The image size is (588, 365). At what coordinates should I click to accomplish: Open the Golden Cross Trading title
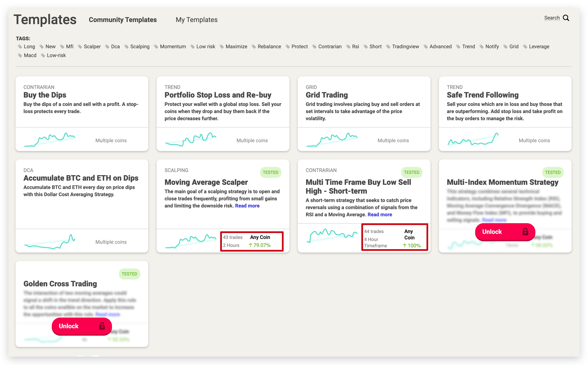(60, 284)
